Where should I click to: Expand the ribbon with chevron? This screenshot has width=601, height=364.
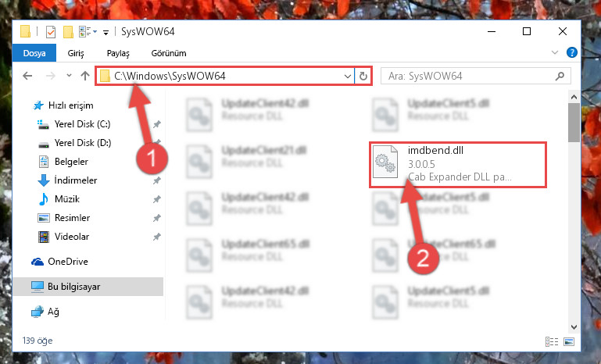pyautogui.click(x=555, y=52)
